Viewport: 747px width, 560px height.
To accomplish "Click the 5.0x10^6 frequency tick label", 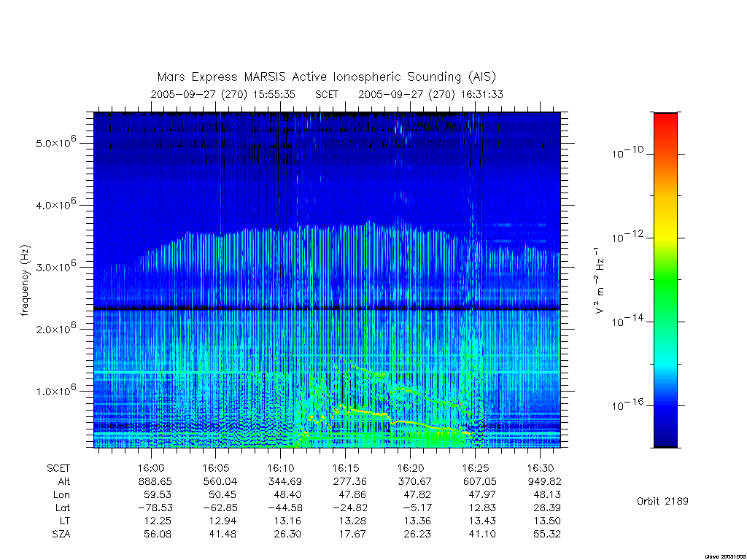I will 56,142.
